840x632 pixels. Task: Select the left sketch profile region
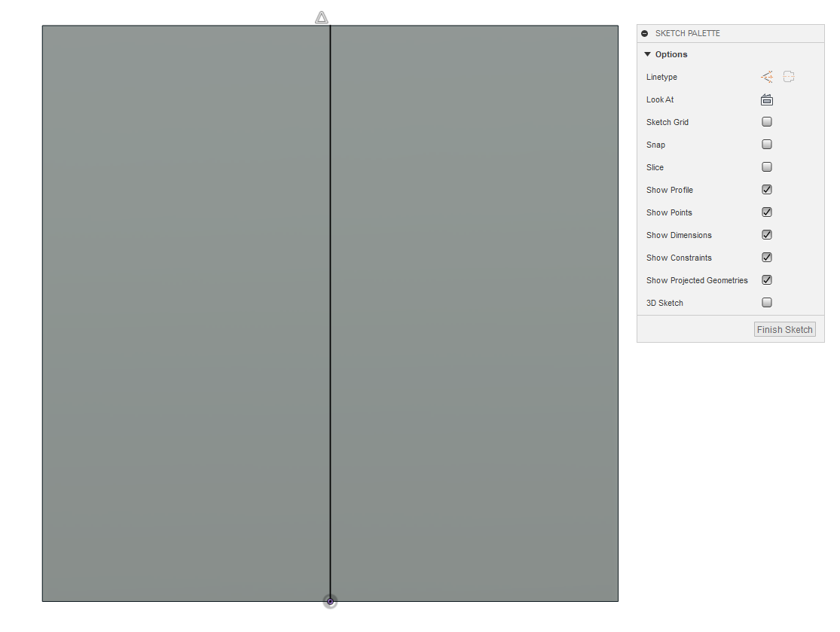186,313
